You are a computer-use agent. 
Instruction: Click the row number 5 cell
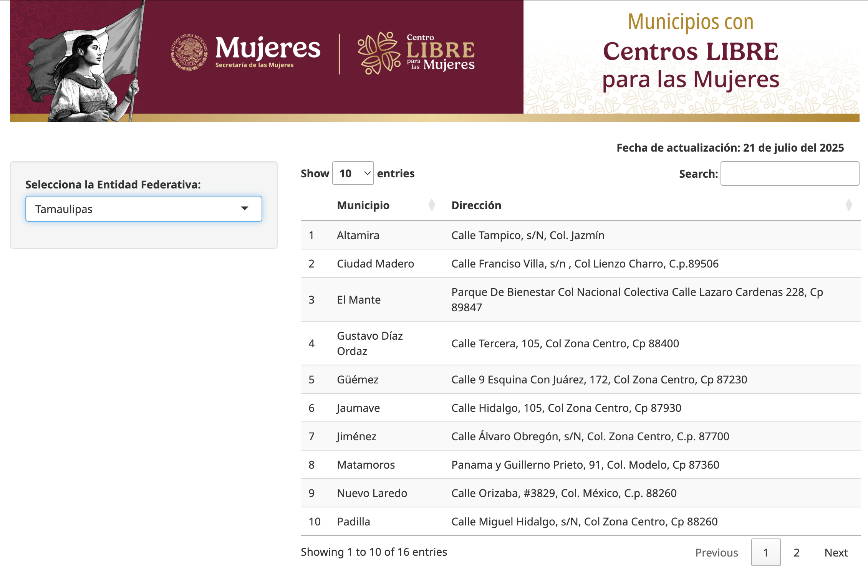pos(311,380)
